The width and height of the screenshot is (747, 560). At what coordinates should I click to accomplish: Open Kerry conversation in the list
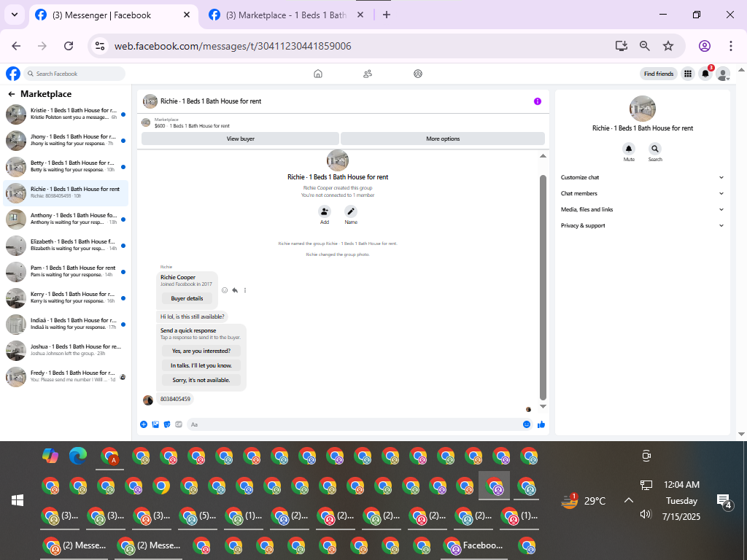click(x=66, y=297)
